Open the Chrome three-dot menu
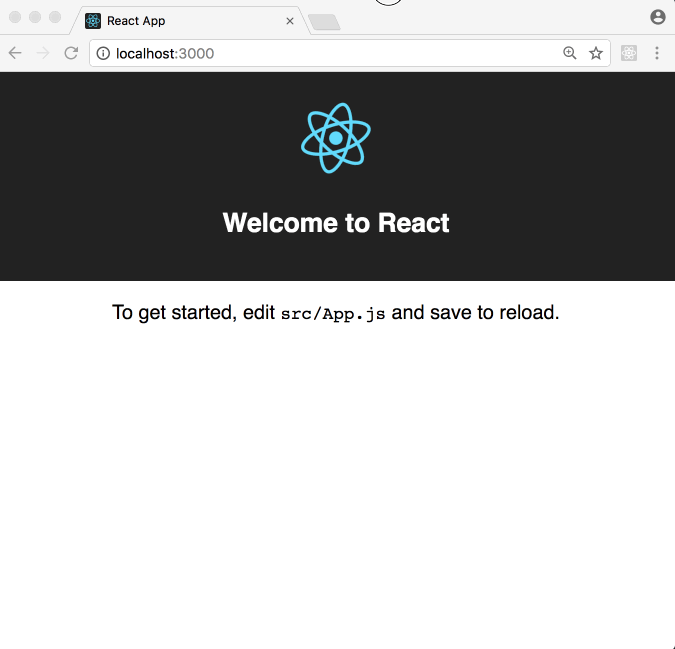Image resolution: width=675 pixels, height=649 pixels. (657, 53)
